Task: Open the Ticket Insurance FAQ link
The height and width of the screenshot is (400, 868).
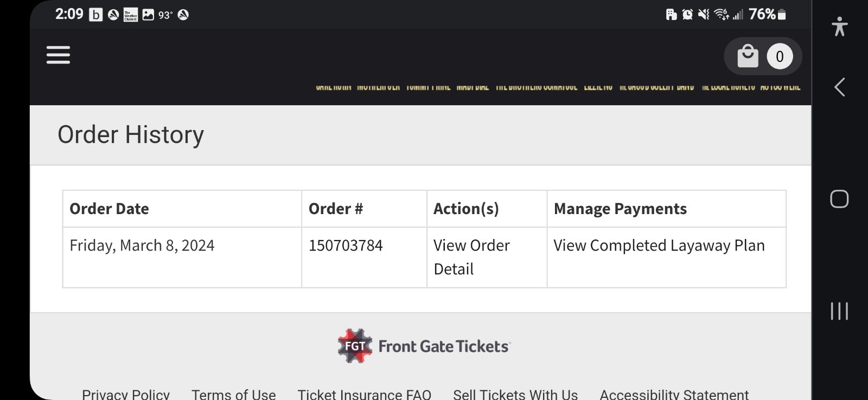Action: coord(364,394)
